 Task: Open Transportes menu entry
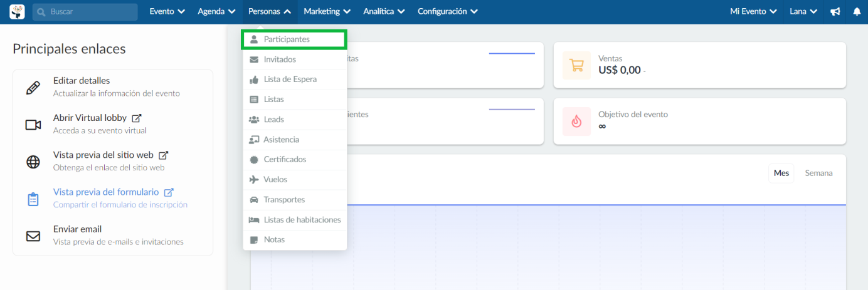pyautogui.click(x=295, y=200)
